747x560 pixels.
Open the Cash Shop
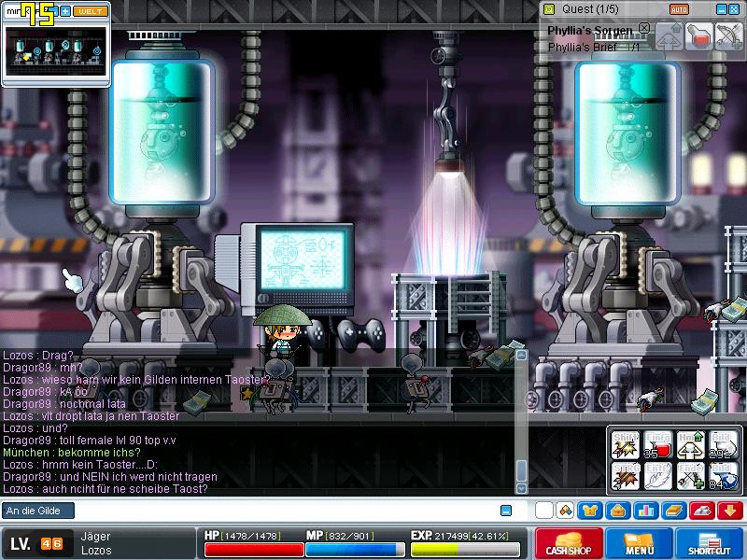(568, 544)
